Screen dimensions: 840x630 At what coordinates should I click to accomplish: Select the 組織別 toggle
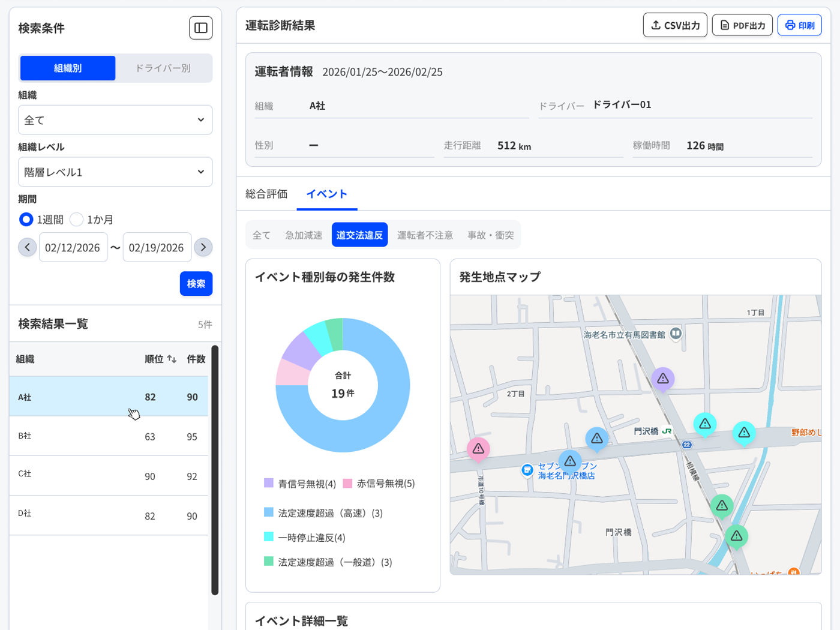68,68
